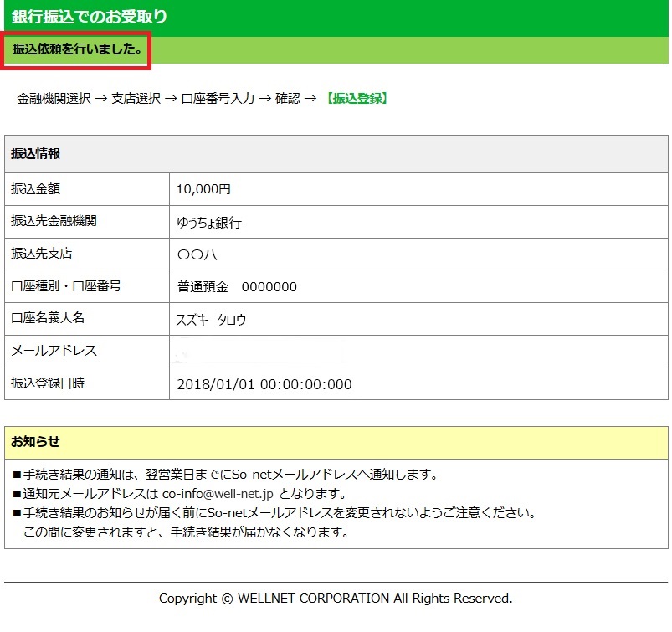Click the 10,000円 transfer amount value
Image resolution: width=672 pixels, height=632 pixels.
203,190
